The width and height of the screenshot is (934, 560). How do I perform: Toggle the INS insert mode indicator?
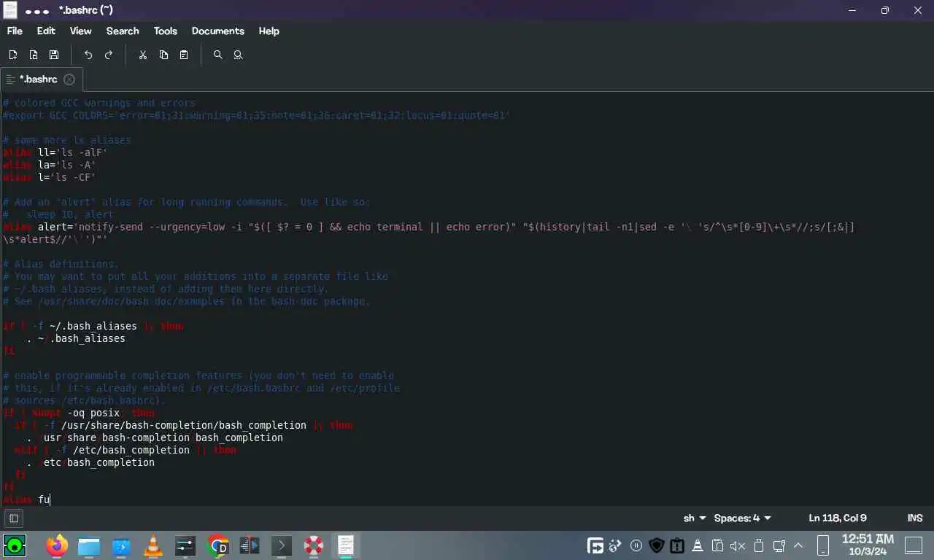[915, 518]
